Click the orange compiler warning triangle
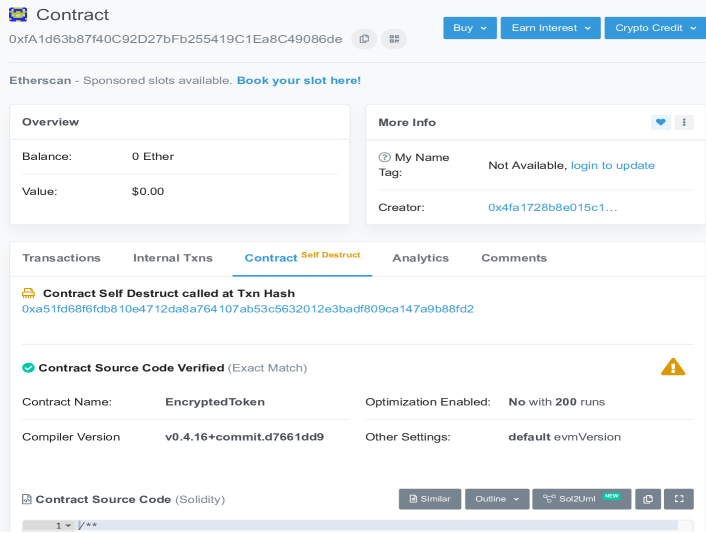706x533 pixels. pyautogui.click(x=673, y=367)
